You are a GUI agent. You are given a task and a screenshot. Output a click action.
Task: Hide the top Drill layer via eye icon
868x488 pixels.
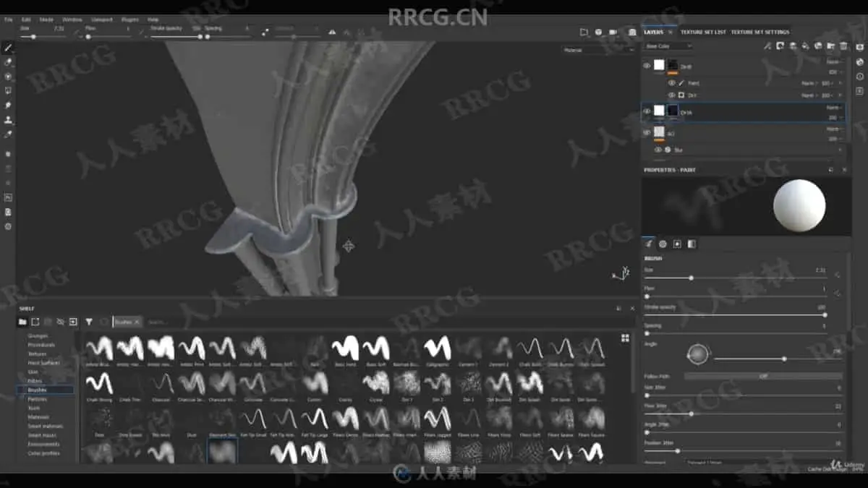[647, 65]
